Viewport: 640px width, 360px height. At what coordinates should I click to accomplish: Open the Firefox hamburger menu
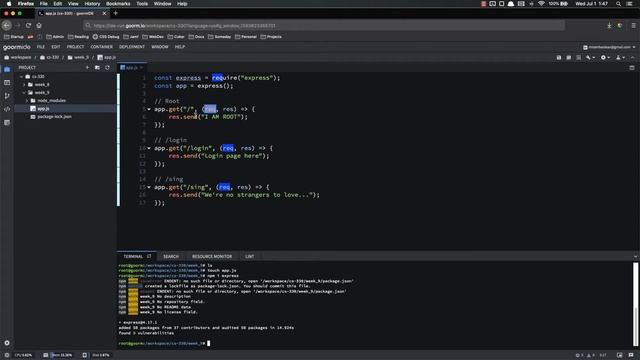633,25
